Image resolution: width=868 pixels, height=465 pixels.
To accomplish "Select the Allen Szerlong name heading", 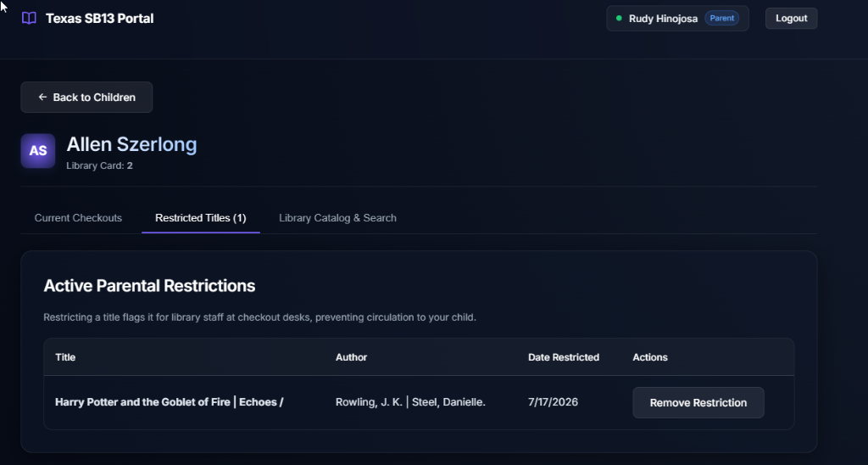I will (x=131, y=144).
